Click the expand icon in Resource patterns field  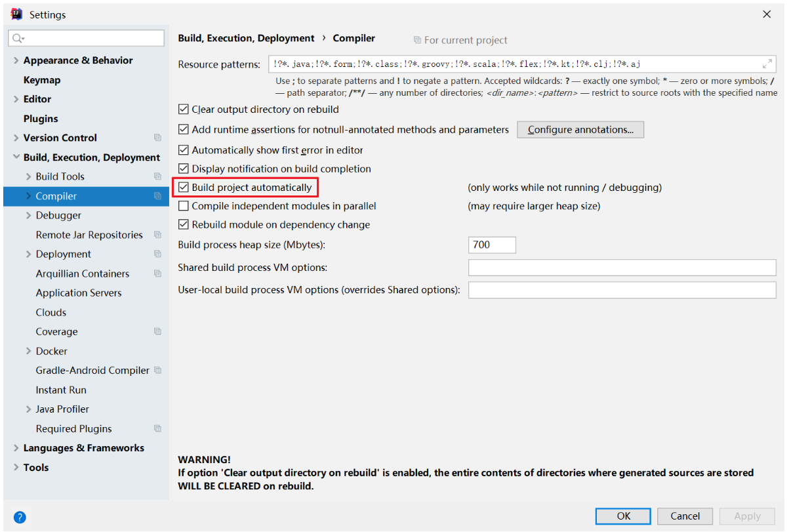coord(767,64)
